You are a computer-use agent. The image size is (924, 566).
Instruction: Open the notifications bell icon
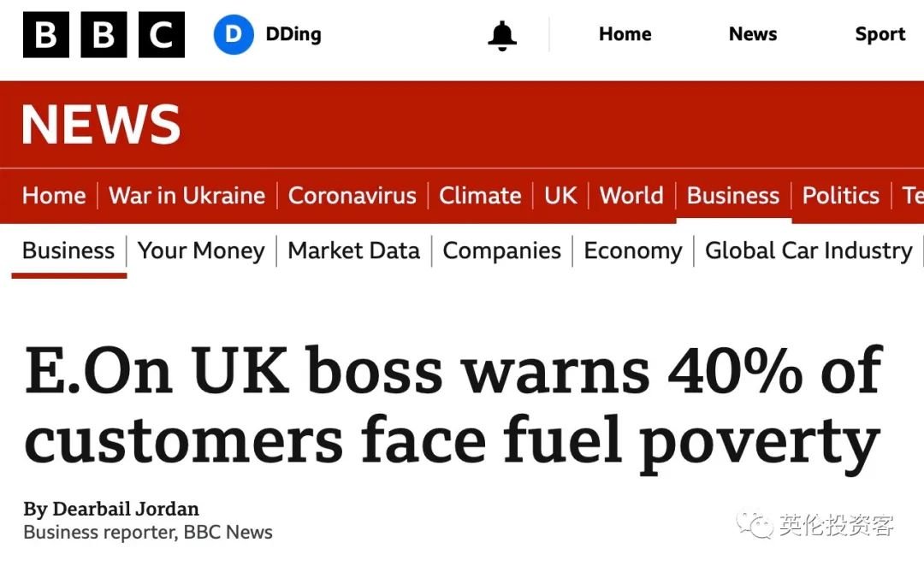(x=502, y=35)
